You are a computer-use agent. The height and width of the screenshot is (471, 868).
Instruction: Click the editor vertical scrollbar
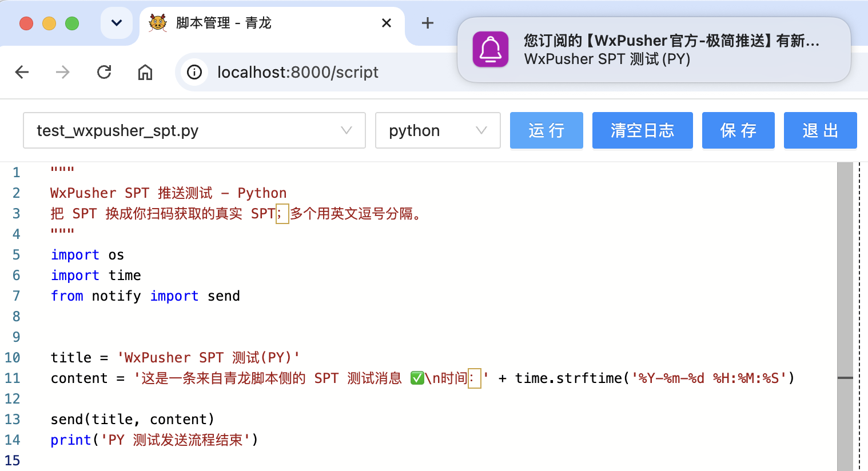[845, 316]
